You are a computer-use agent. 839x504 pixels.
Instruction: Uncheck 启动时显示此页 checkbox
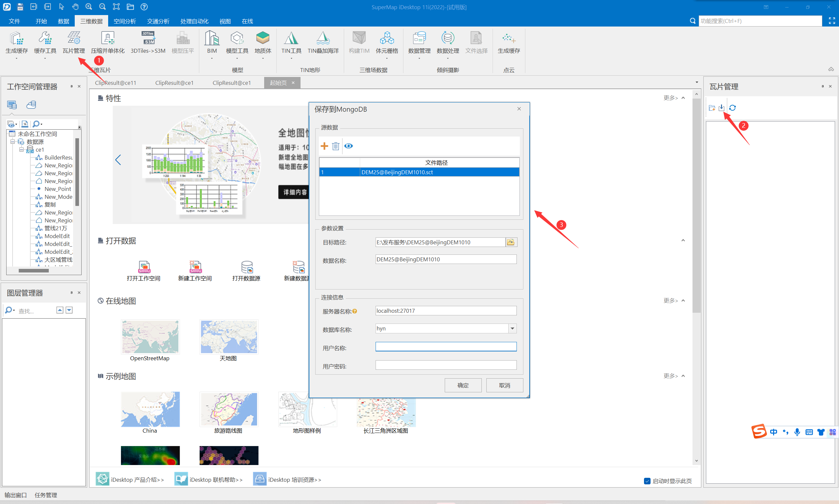coord(647,481)
